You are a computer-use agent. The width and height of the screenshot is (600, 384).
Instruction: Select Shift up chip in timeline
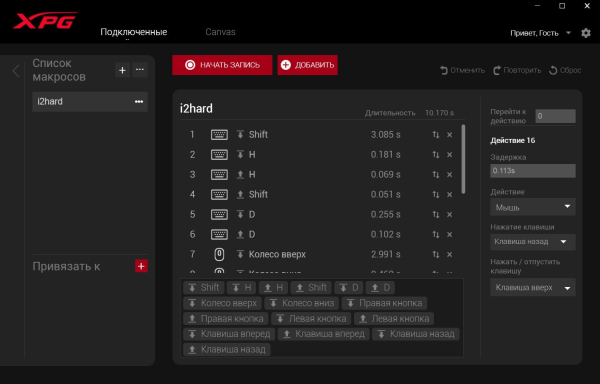(x=311, y=288)
